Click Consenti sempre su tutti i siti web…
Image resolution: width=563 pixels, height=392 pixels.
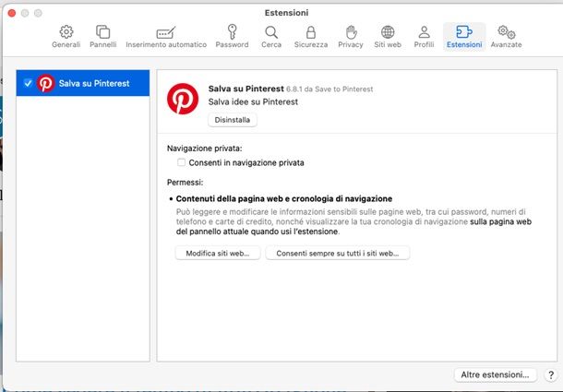click(338, 253)
